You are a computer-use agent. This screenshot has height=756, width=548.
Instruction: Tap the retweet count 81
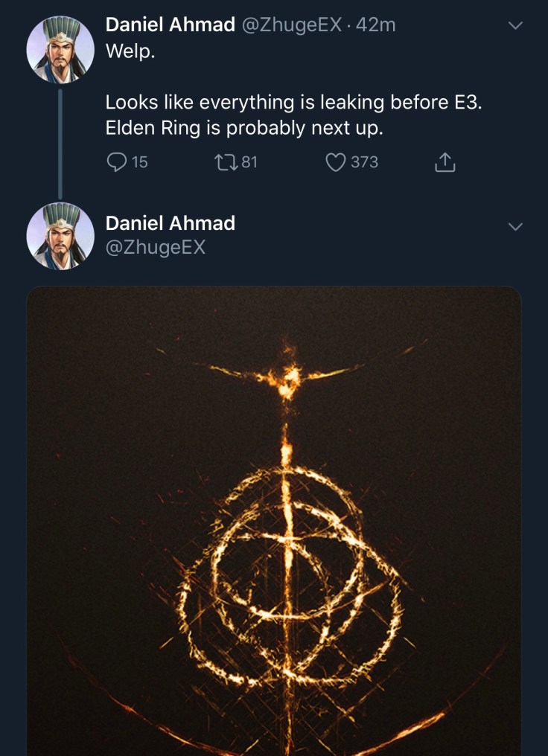249,161
